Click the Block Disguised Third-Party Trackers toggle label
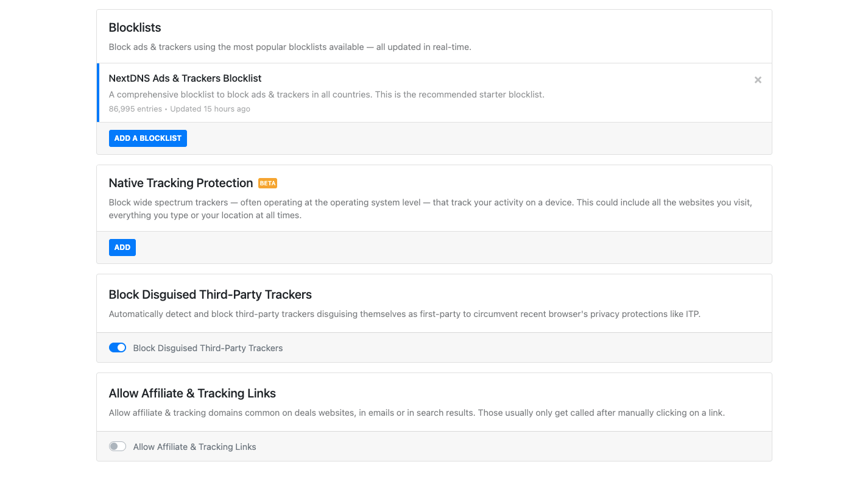Image resolution: width=868 pixels, height=481 pixels. tap(208, 348)
